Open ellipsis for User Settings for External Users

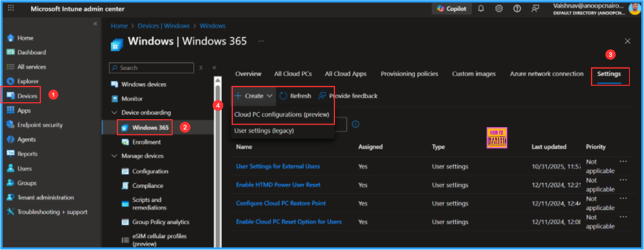[623, 162]
